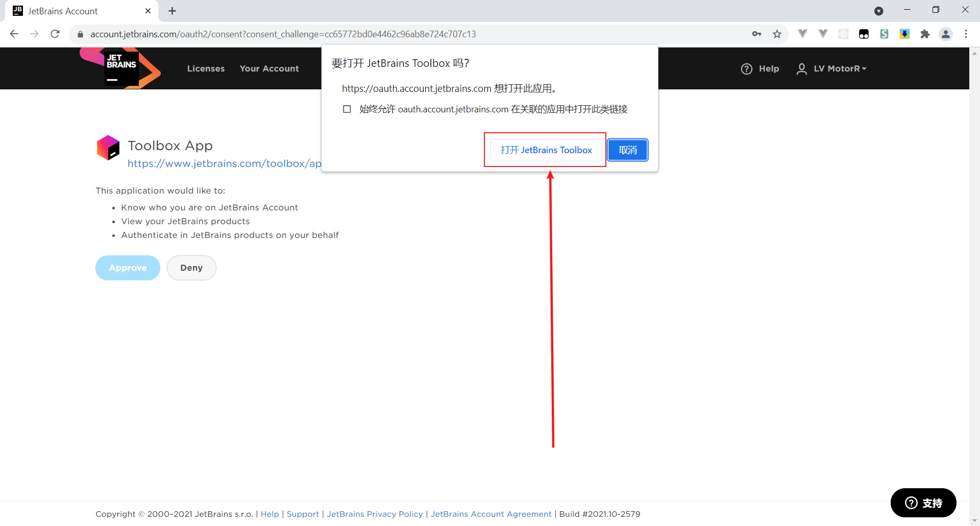Viewport: 980px width, 526px height.
Task: Reload the page
Action: pyautogui.click(x=55, y=34)
